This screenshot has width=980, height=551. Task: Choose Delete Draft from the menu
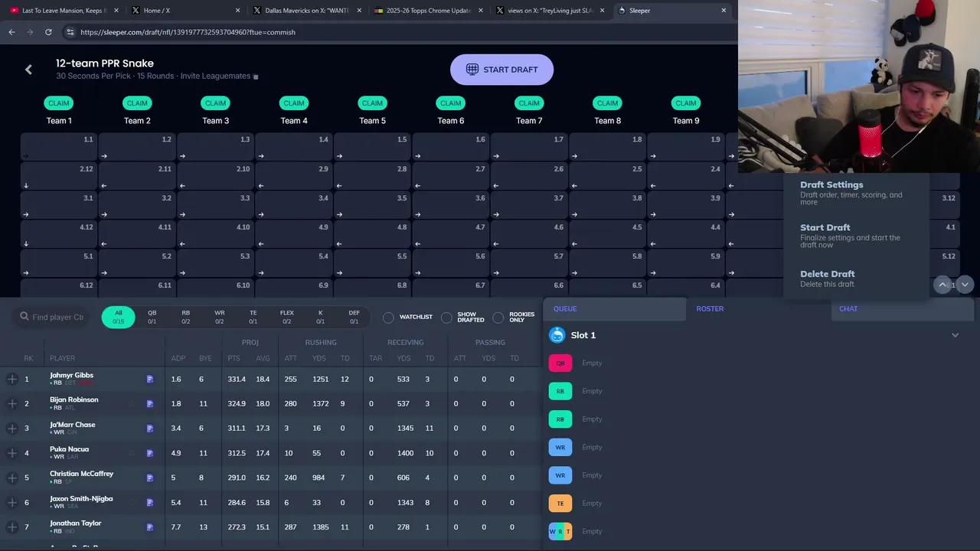click(x=856, y=278)
